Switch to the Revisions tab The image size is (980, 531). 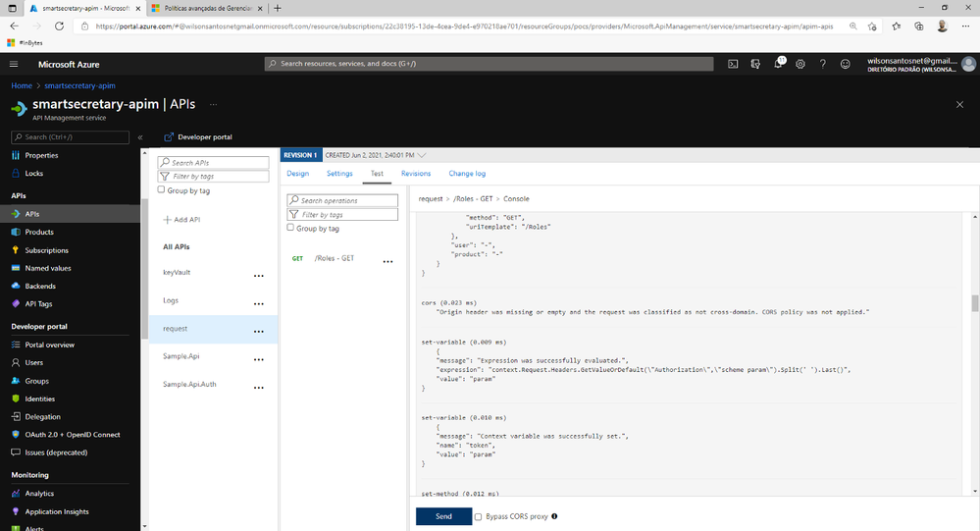point(416,174)
